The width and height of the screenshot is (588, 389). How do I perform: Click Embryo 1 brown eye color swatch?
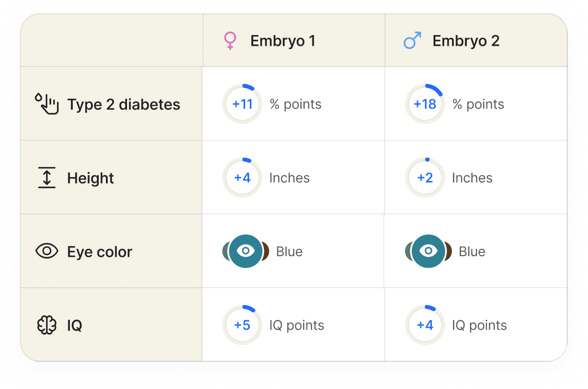[x=266, y=251]
